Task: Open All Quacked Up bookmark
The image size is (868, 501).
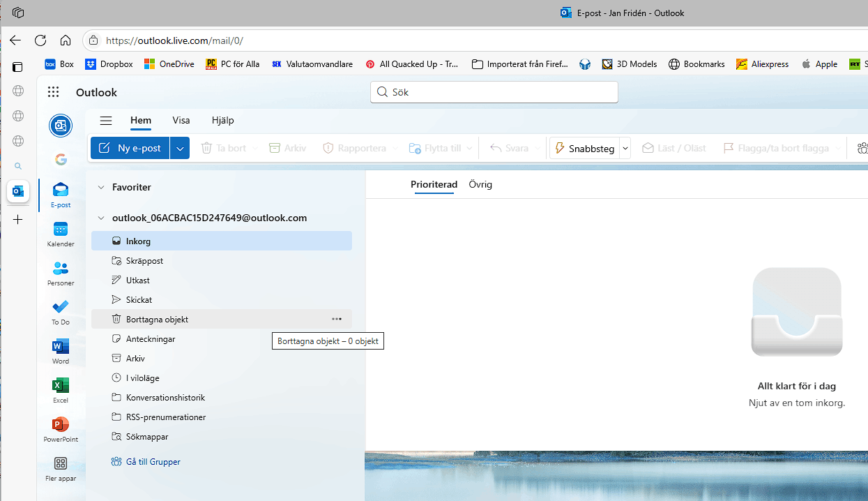Action: pyautogui.click(x=412, y=64)
